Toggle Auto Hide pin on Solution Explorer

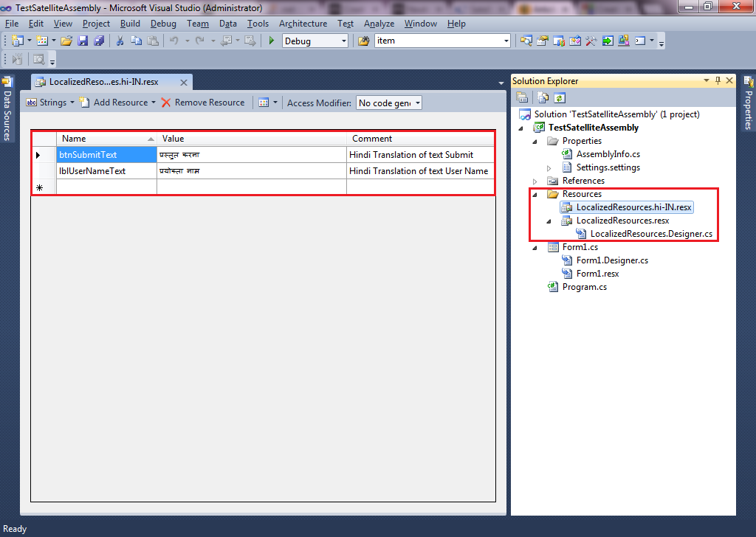pos(718,81)
